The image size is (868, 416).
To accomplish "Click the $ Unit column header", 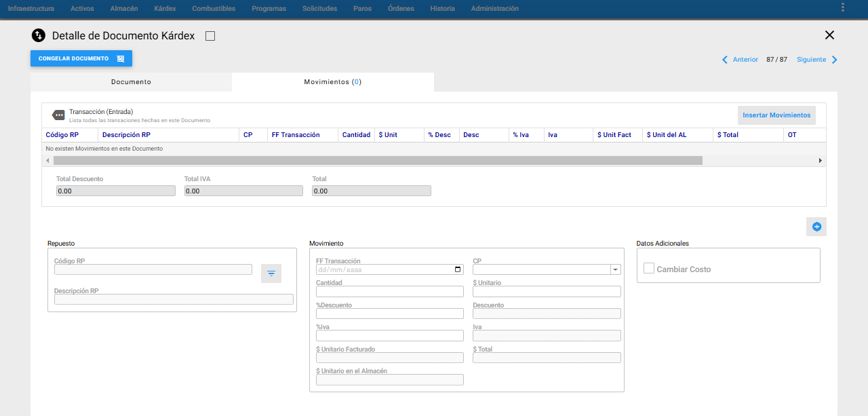I will click(x=399, y=135).
